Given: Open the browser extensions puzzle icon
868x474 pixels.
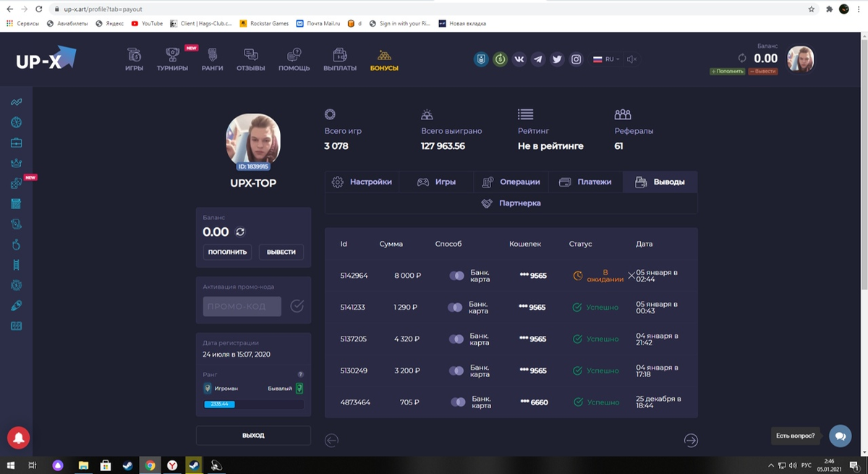Looking at the screenshot, I should tap(829, 9).
